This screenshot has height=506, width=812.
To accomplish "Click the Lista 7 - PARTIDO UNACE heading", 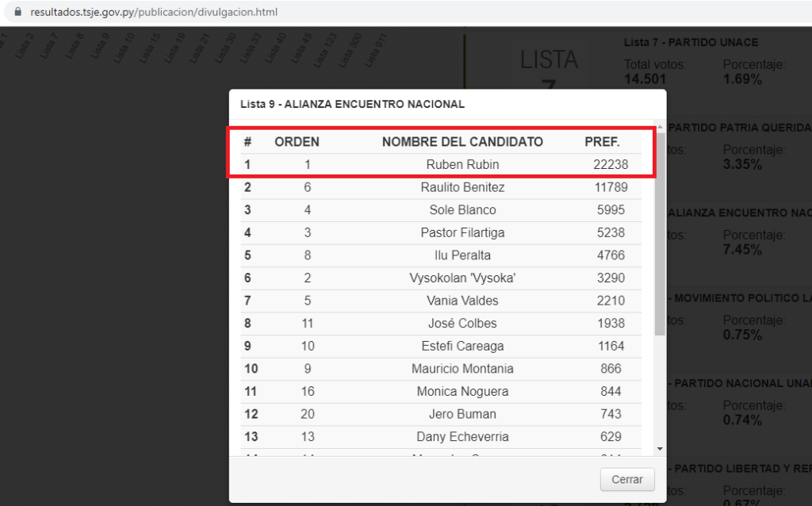I will click(x=691, y=42).
